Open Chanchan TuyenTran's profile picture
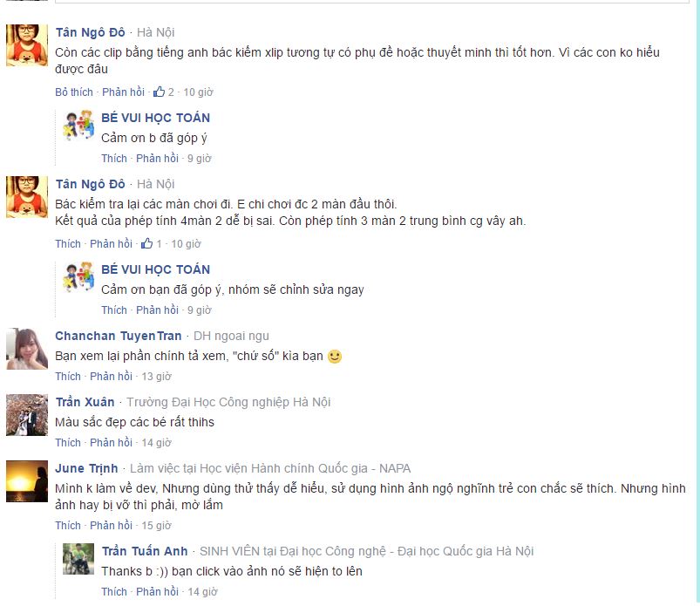 27,349
